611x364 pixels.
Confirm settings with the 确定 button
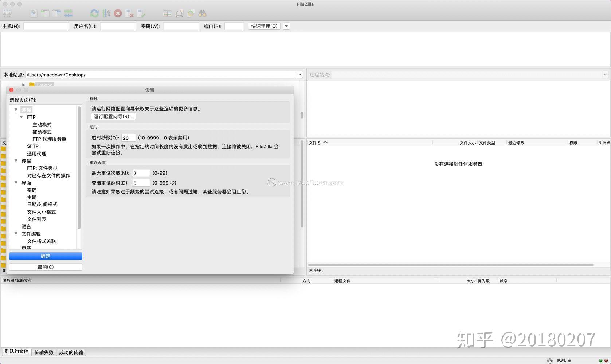(x=45, y=256)
